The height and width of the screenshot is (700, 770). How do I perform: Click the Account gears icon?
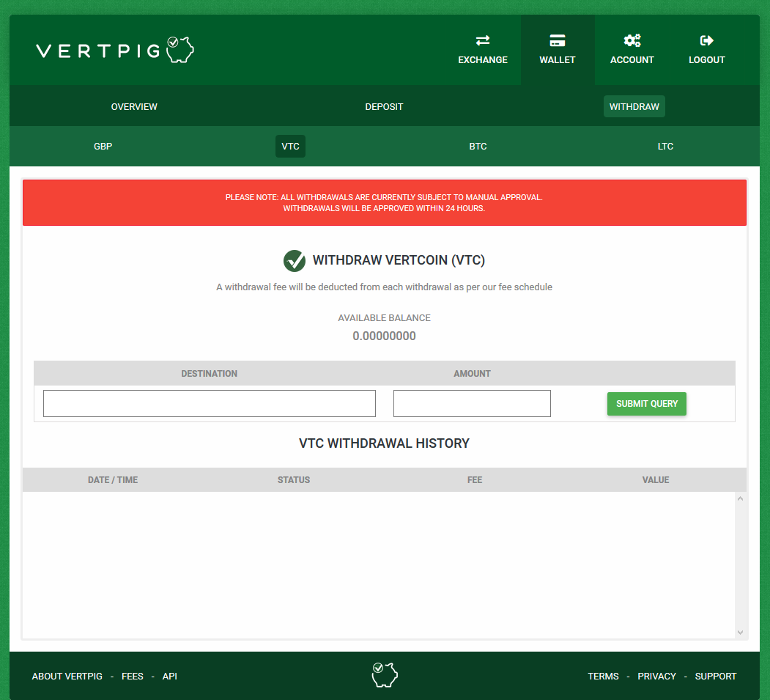point(632,40)
